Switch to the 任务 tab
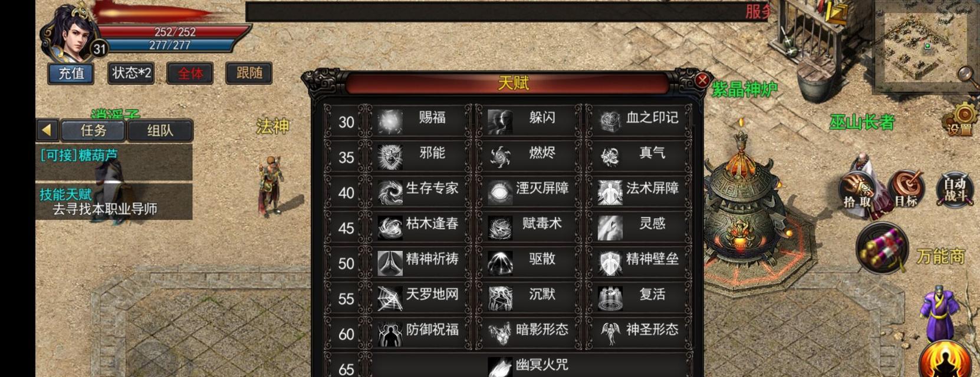Viewport: 980px width, 377px height. click(93, 130)
